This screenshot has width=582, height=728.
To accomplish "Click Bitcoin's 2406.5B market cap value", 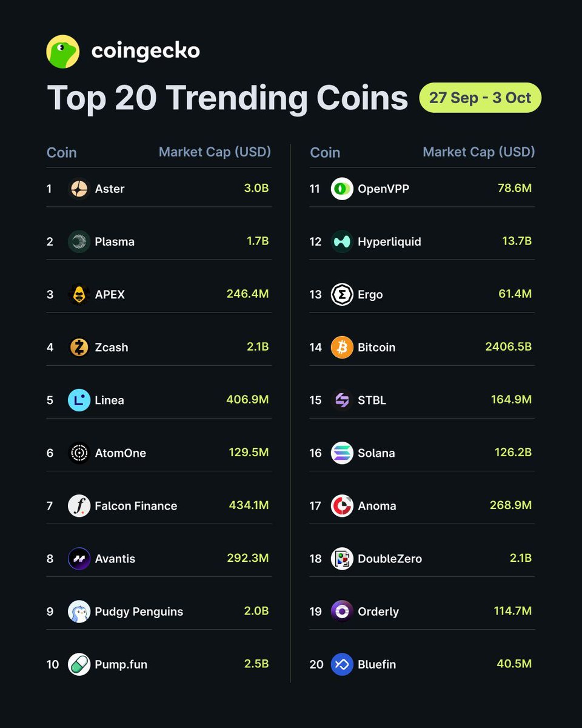I will (508, 347).
